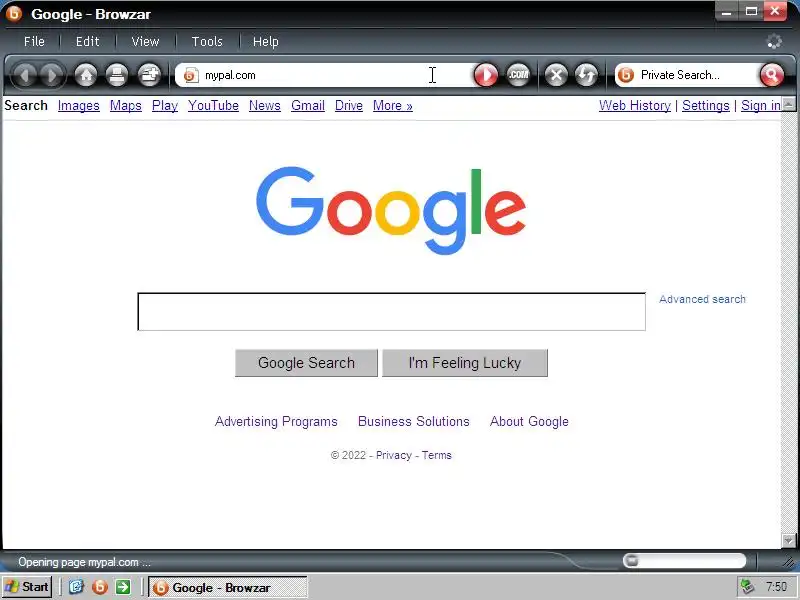Expand the More » link
Screen dimensions: 800x600
pyautogui.click(x=393, y=106)
